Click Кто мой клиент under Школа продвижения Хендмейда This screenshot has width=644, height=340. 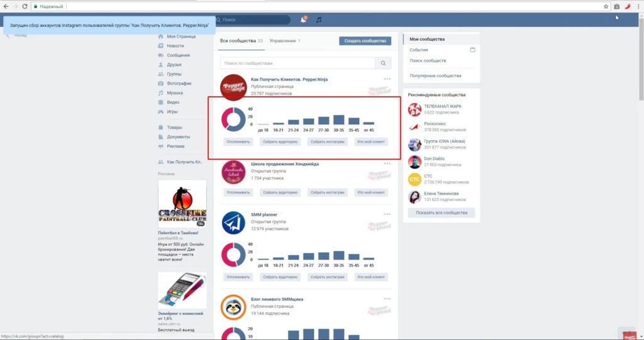pyautogui.click(x=371, y=192)
